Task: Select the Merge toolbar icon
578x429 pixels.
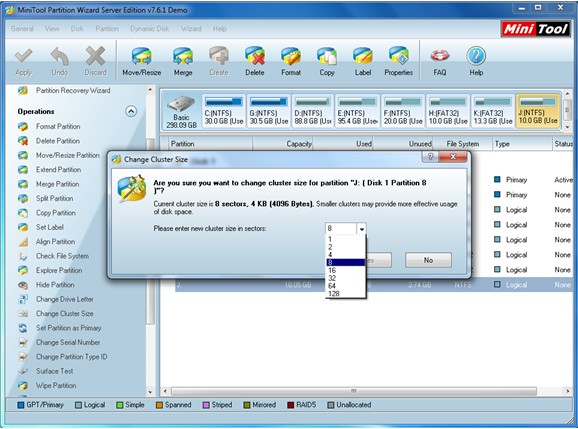Action: pyautogui.click(x=183, y=56)
